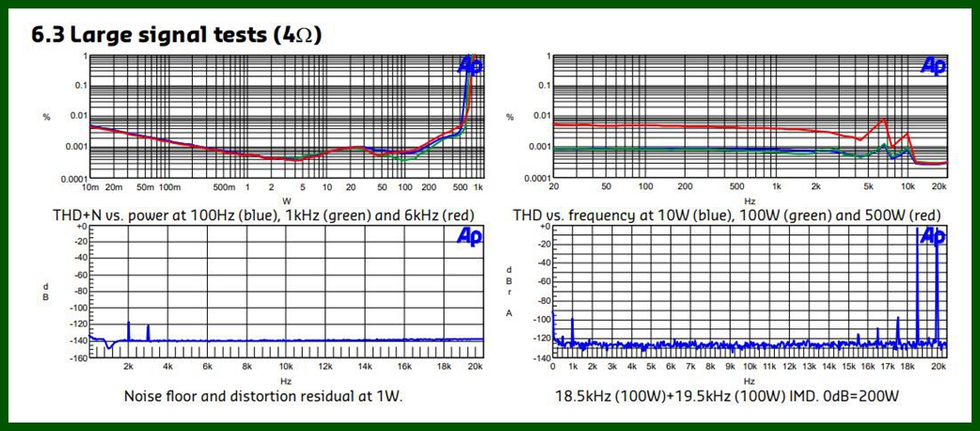Click red curve peak near 6.5kHz in THD chart

[x=884, y=119]
